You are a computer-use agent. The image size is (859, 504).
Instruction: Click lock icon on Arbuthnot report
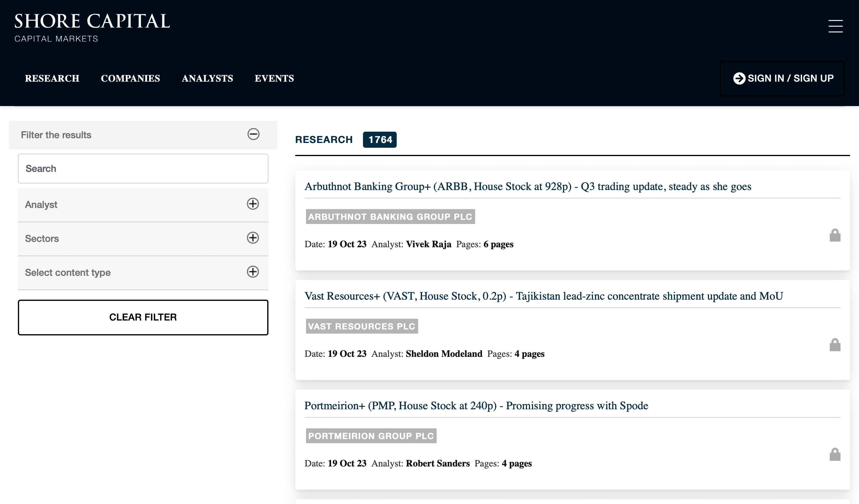pos(835,235)
